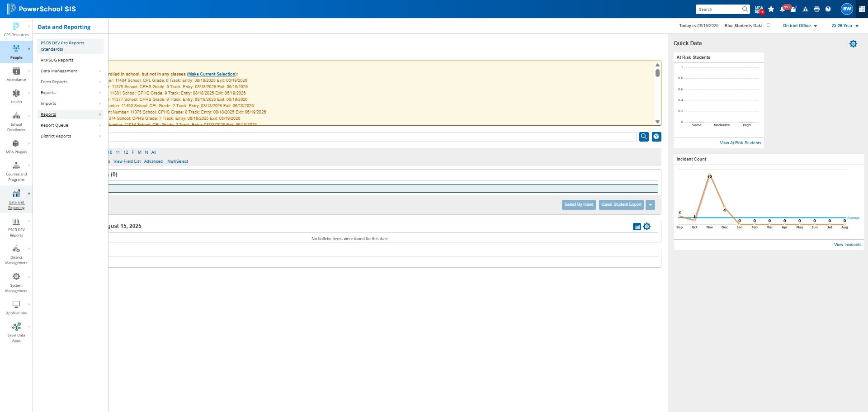The height and width of the screenshot is (412, 868).
Task: Open the 25-26 Year term dropdown
Action: point(844,26)
